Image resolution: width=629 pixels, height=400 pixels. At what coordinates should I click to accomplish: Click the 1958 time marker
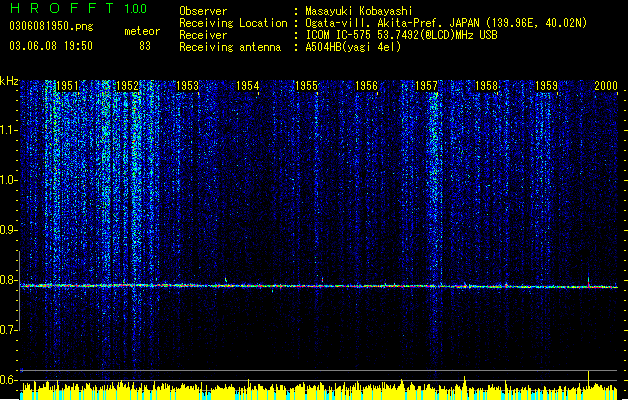(486, 86)
